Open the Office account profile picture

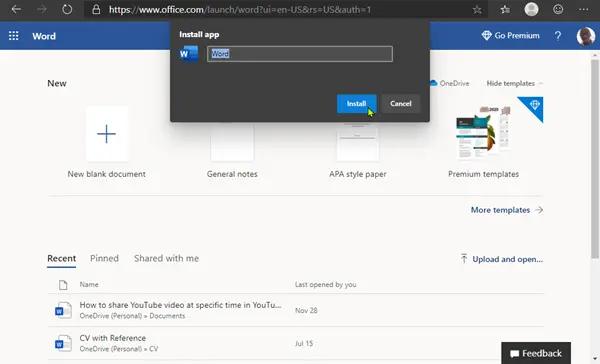pos(585,36)
